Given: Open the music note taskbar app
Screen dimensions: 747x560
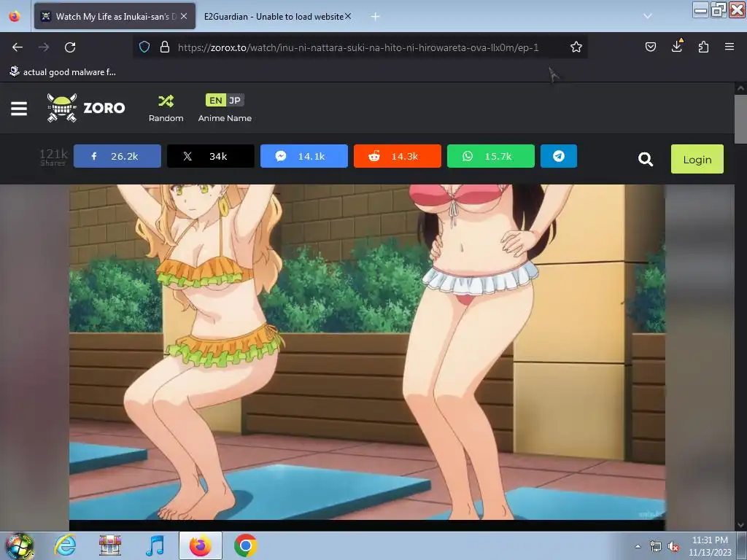Looking at the screenshot, I should [155, 545].
